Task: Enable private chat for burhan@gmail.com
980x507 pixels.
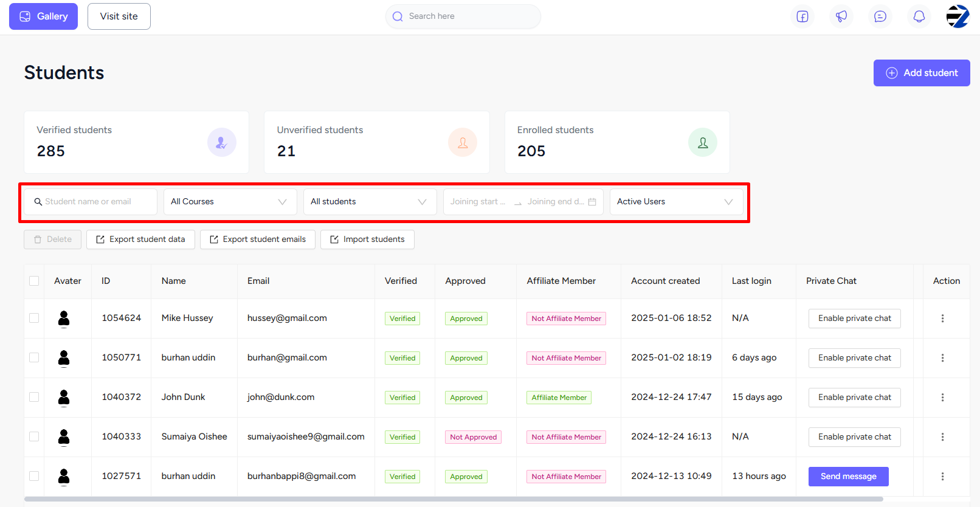Action: pos(855,358)
